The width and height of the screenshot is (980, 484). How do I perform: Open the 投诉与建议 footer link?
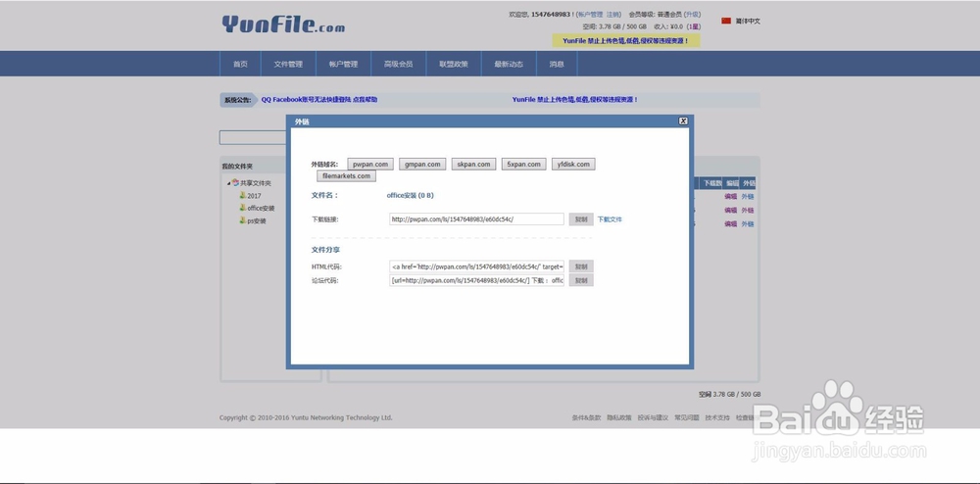(x=653, y=417)
